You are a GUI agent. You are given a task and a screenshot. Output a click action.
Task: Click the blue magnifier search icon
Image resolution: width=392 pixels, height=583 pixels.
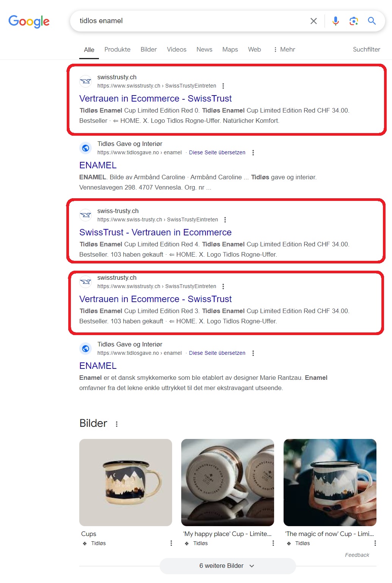click(372, 21)
